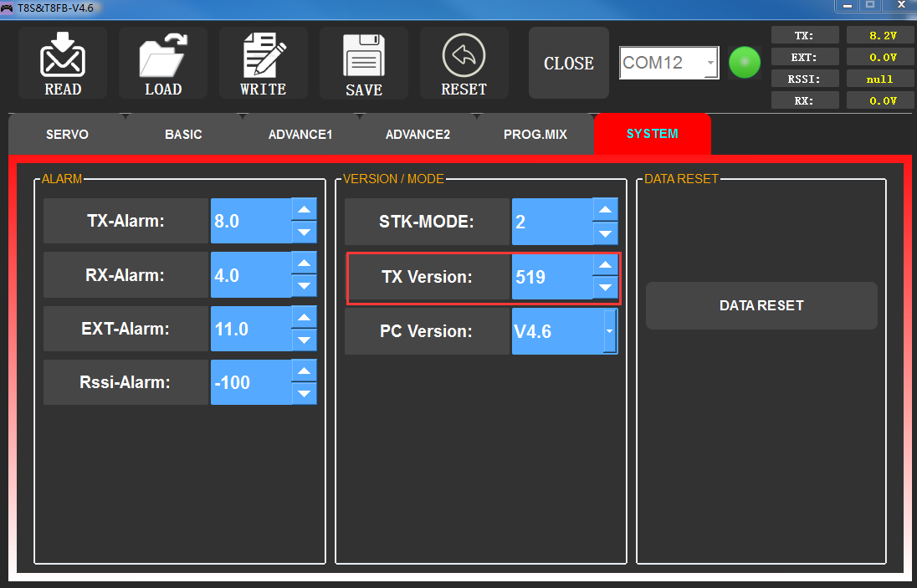Increase the Rssi-Alarm value

(304, 371)
